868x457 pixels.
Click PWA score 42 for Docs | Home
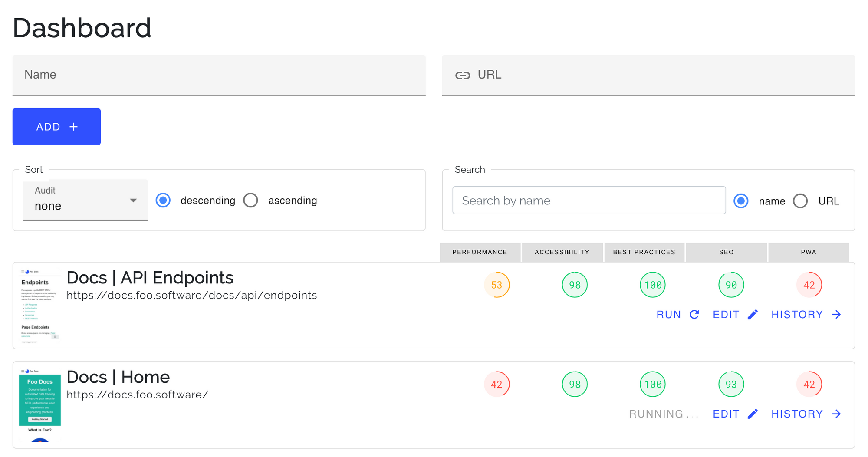[809, 385]
